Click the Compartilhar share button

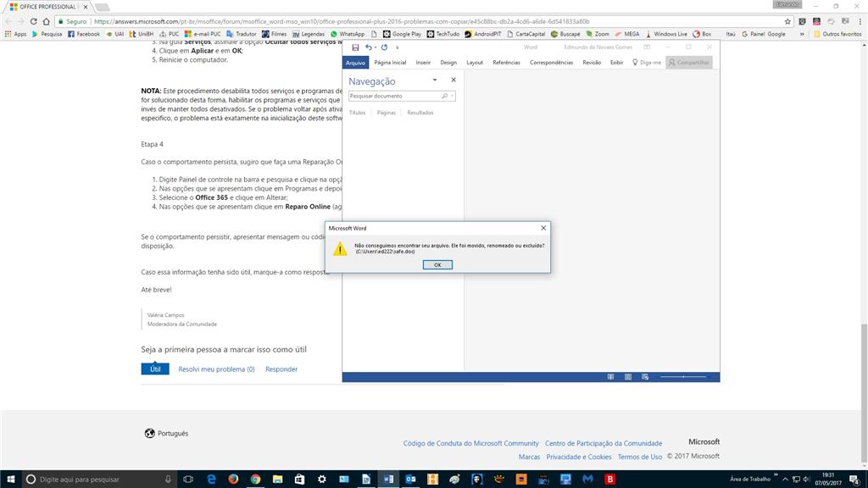(688, 63)
